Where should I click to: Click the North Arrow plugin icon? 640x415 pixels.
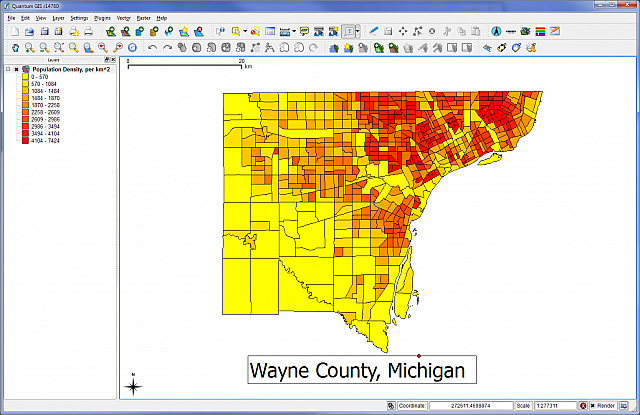(x=496, y=32)
